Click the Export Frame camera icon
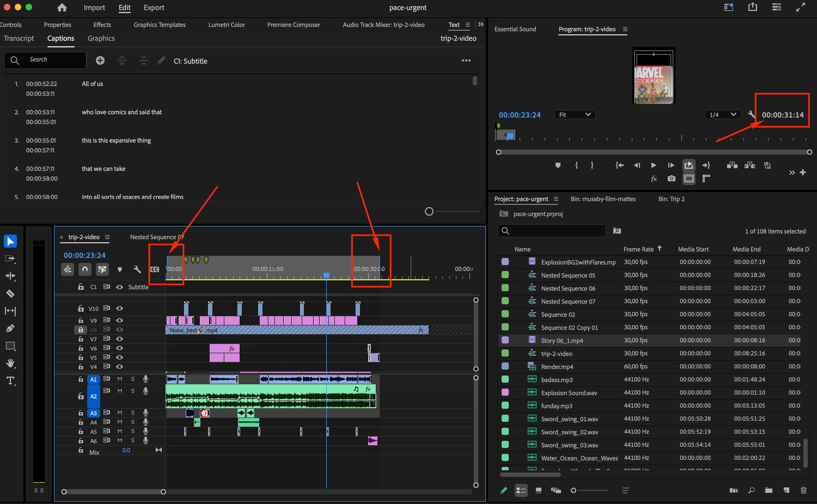 (x=671, y=179)
